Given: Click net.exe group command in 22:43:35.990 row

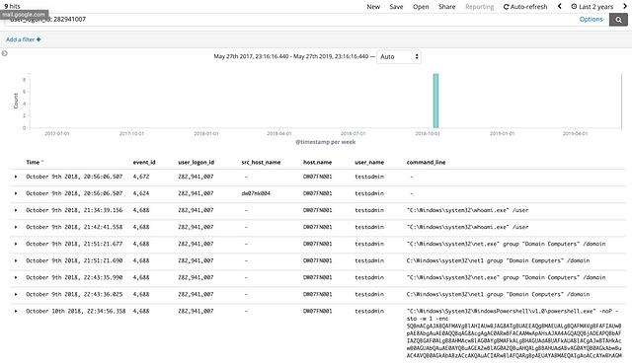Looking at the screenshot, I should pyautogui.click(x=506, y=277).
